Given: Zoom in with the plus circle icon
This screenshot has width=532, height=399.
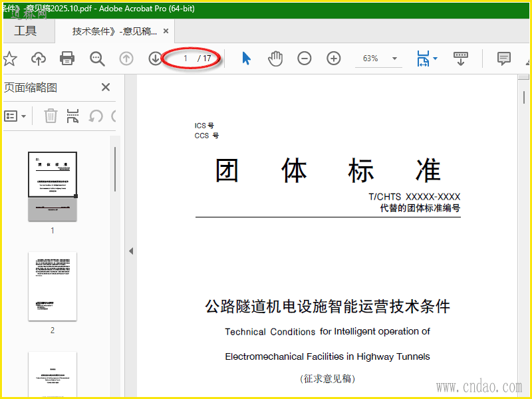Looking at the screenshot, I should (x=334, y=59).
